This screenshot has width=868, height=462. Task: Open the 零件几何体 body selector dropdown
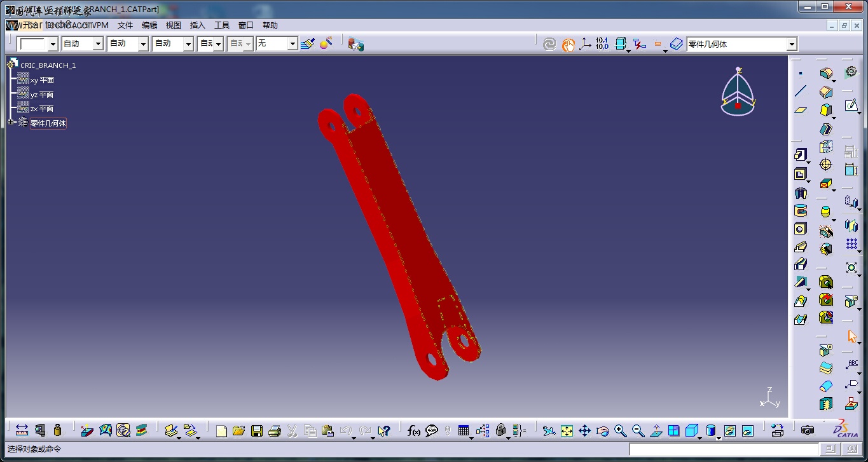[x=792, y=44]
